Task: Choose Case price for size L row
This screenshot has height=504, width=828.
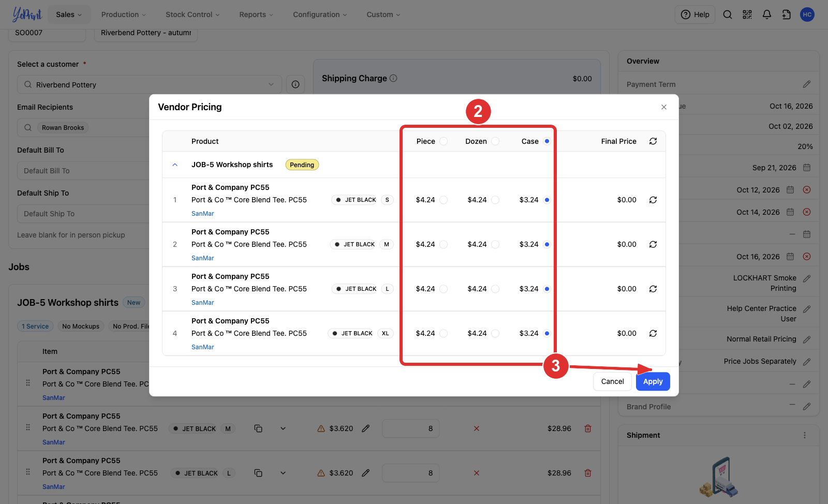Action: 547,289
